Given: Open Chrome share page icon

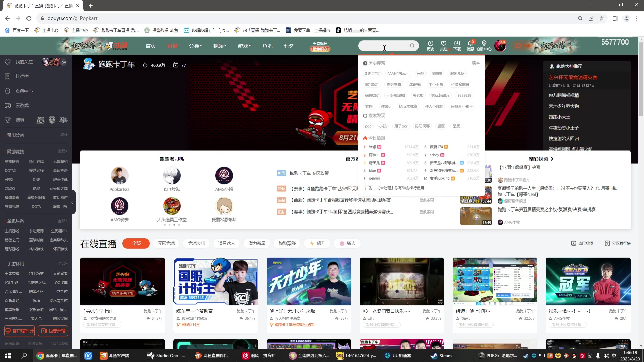Looking at the screenshot, I should (591, 18).
